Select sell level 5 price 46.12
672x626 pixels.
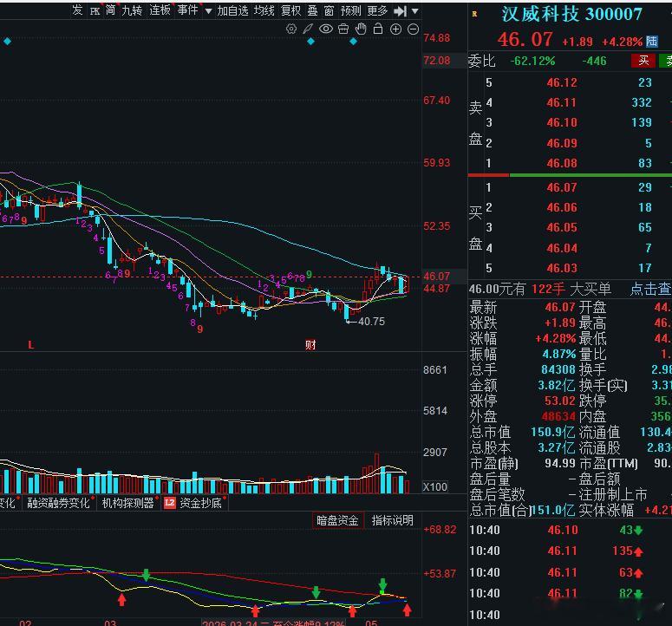point(562,82)
